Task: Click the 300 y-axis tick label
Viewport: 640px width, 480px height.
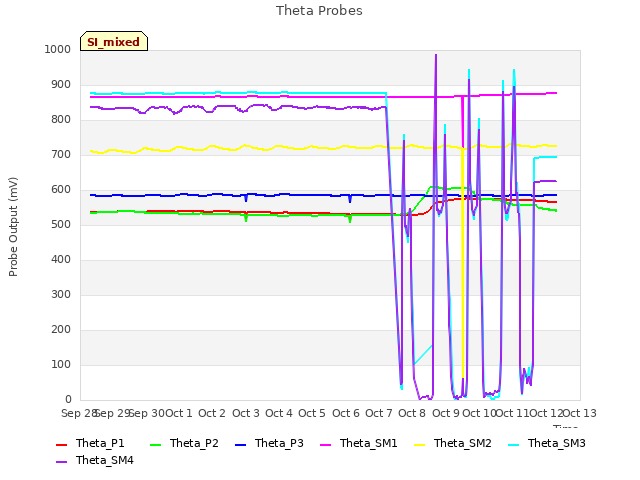Action: 61,295
